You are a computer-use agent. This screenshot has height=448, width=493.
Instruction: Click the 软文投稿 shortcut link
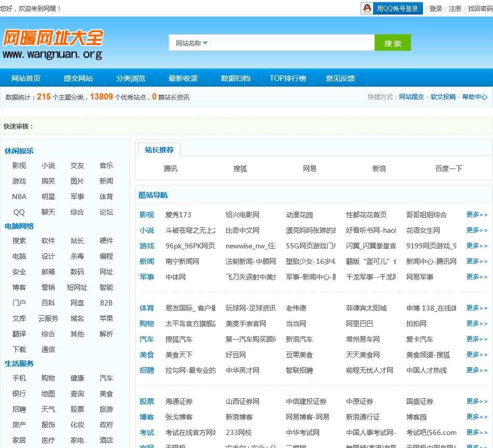443,97
